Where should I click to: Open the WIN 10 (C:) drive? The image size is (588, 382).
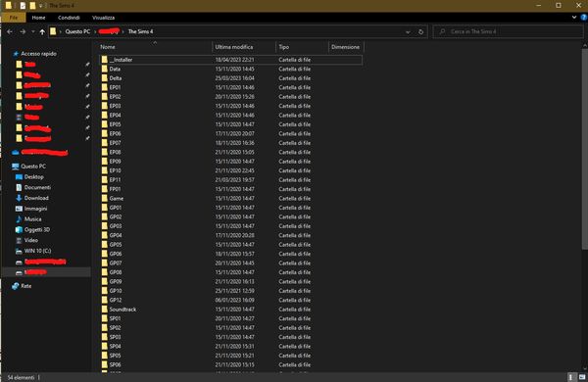coord(37,251)
